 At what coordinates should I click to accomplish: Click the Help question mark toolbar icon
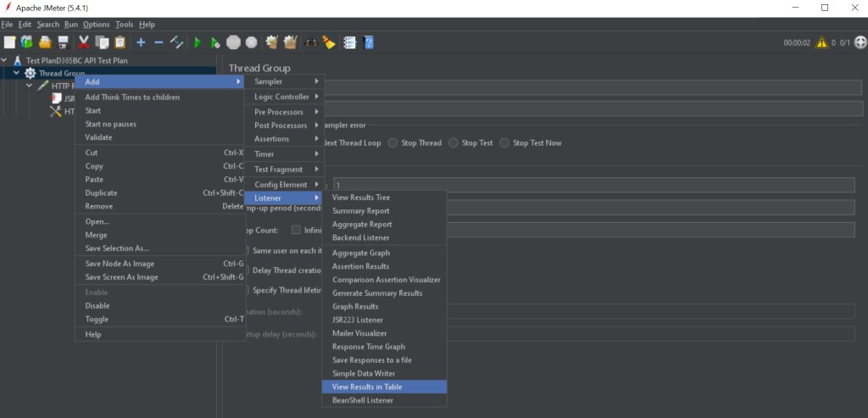point(369,42)
